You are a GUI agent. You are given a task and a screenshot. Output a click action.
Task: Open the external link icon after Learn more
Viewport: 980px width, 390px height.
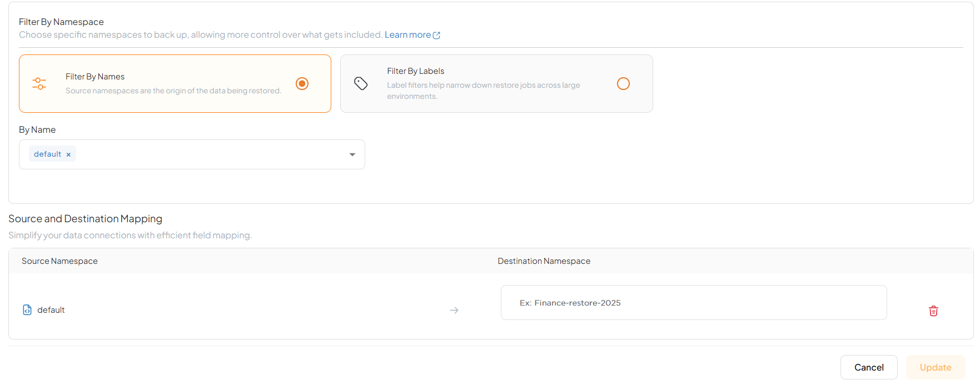point(436,35)
